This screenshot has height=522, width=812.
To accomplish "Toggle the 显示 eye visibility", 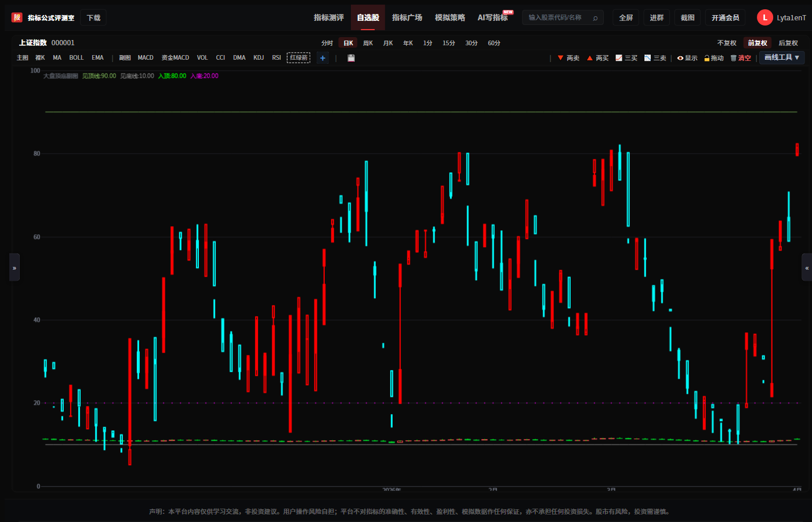I will (x=687, y=58).
